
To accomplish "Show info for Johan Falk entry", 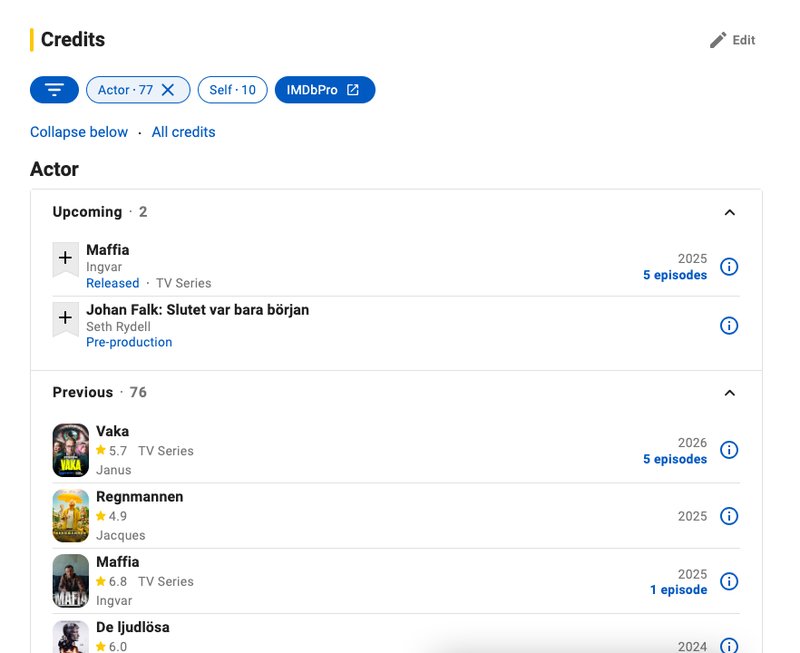I will coord(729,325).
